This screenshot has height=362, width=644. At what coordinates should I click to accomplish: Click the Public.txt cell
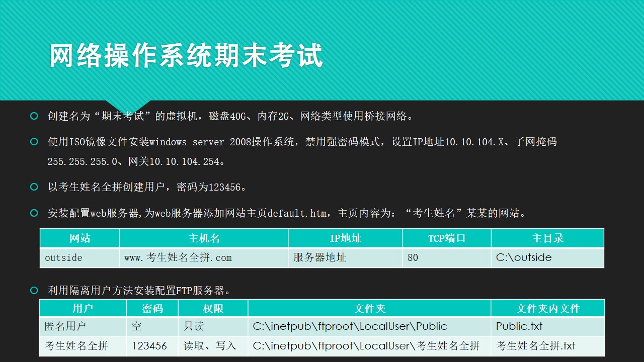pos(548,326)
